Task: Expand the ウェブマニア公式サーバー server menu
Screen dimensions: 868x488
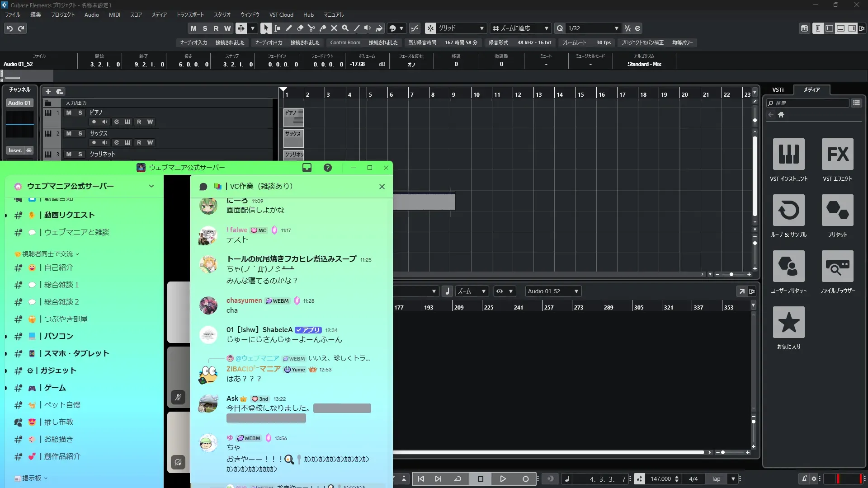Action: point(151,186)
